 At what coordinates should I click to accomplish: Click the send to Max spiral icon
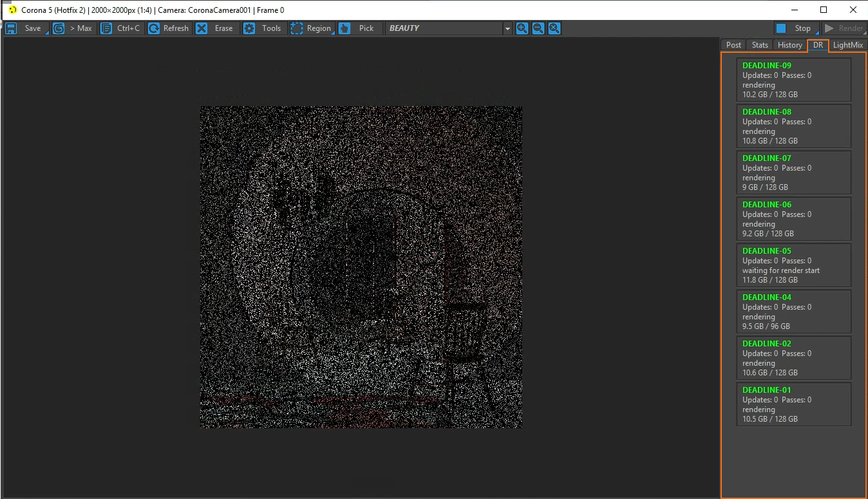(59, 28)
